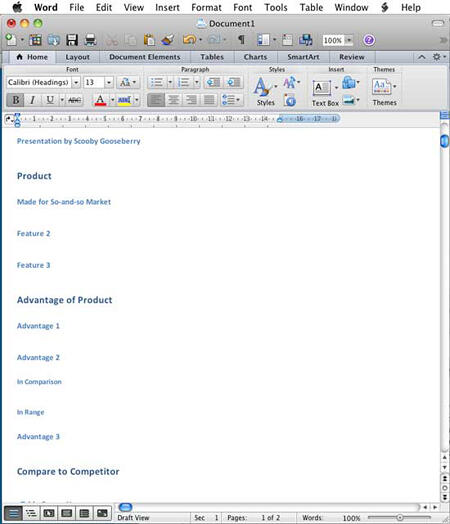Toggle Strikethrough formatting
Viewport: 450px width, 524px height.
(74, 100)
